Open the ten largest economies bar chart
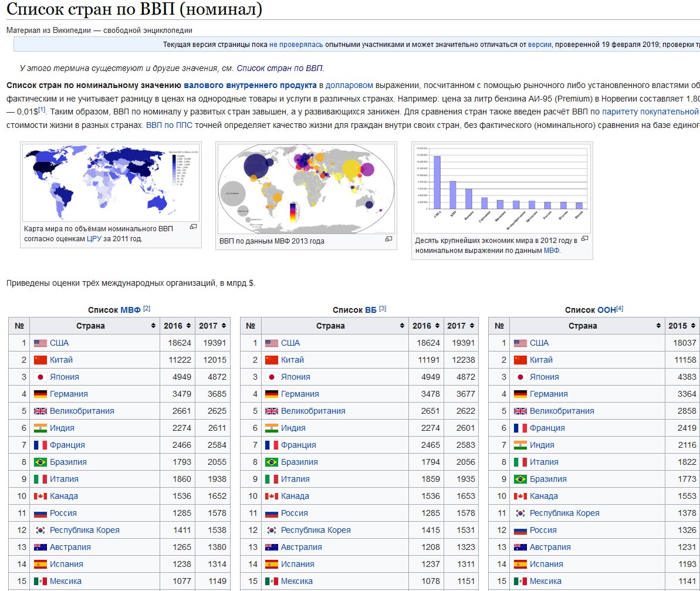The width and height of the screenshot is (700, 591). point(502,188)
